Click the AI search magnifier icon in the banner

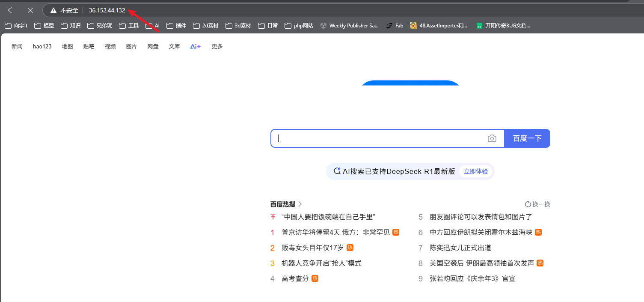(x=336, y=171)
